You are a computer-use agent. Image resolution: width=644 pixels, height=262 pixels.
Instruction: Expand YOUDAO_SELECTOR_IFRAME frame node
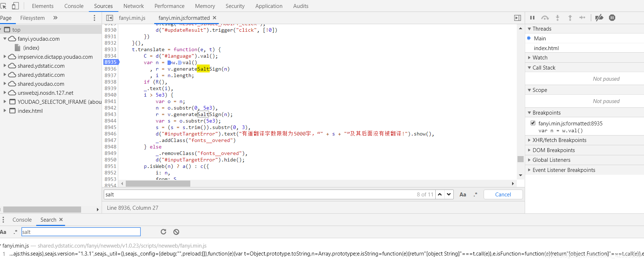point(5,102)
